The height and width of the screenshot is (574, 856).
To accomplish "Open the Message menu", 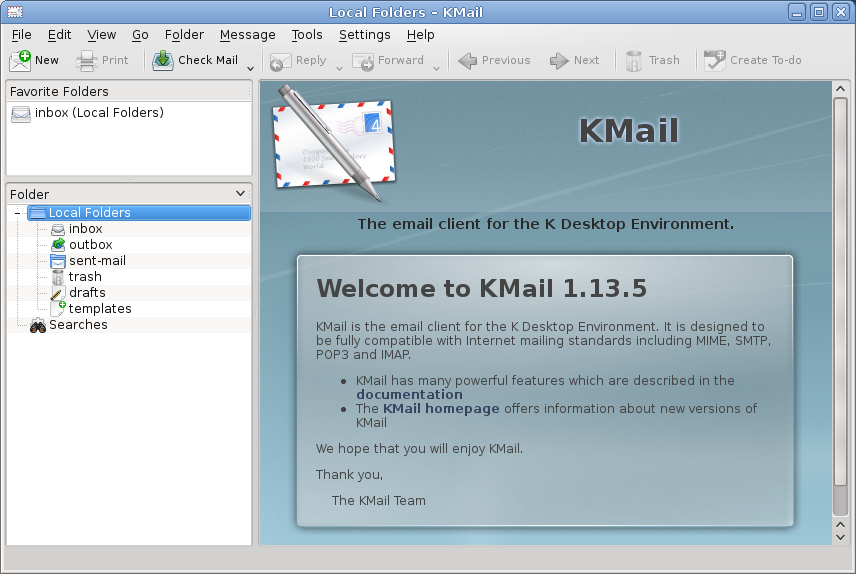I will (x=247, y=35).
